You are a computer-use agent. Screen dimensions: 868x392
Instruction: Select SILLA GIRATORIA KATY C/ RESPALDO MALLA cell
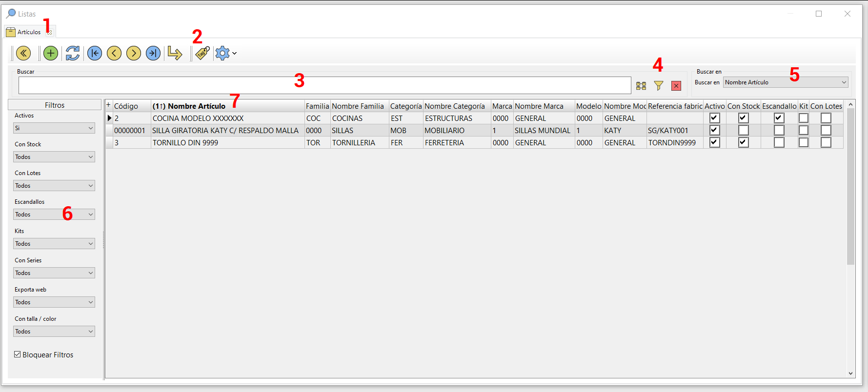pos(228,130)
